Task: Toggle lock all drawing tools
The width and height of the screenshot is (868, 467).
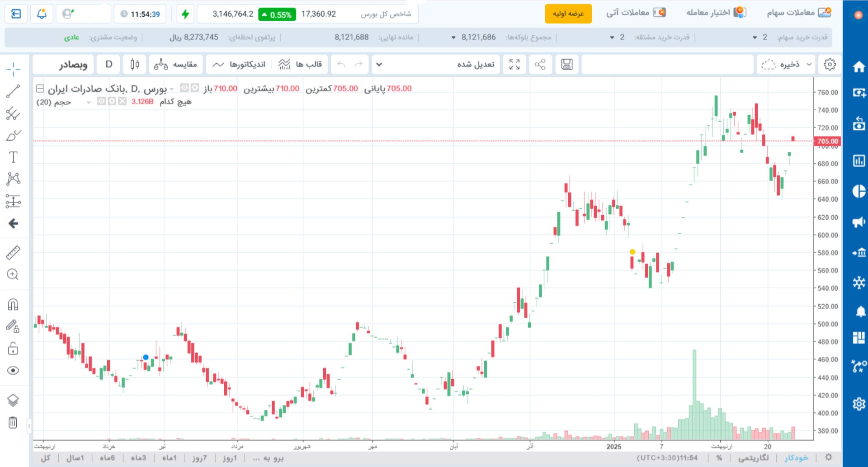Action: 13,349
